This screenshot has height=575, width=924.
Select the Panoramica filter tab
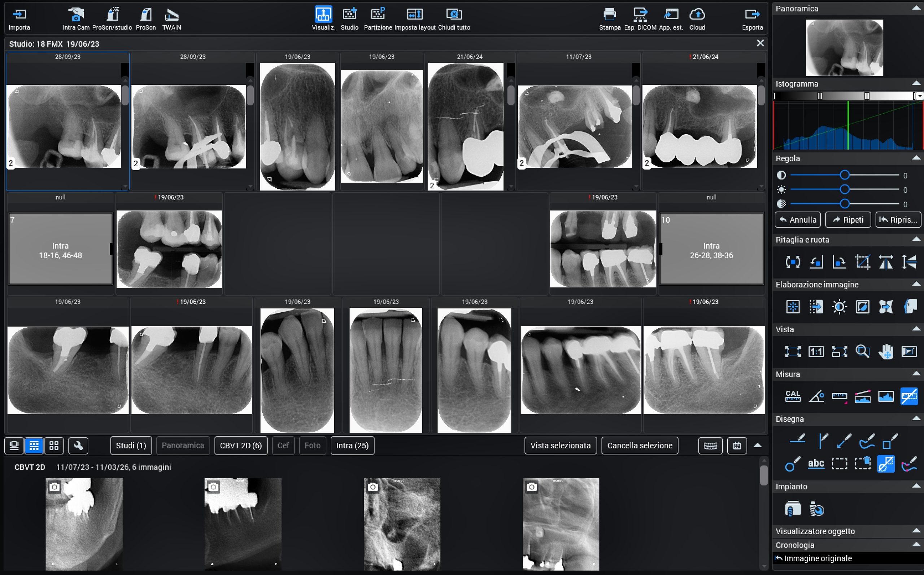click(x=183, y=445)
